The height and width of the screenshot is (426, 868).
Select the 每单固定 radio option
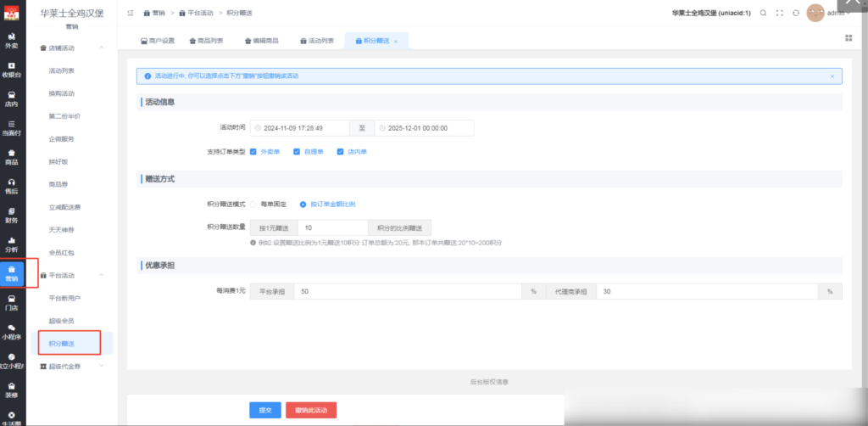pyautogui.click(x=253, y=204)
